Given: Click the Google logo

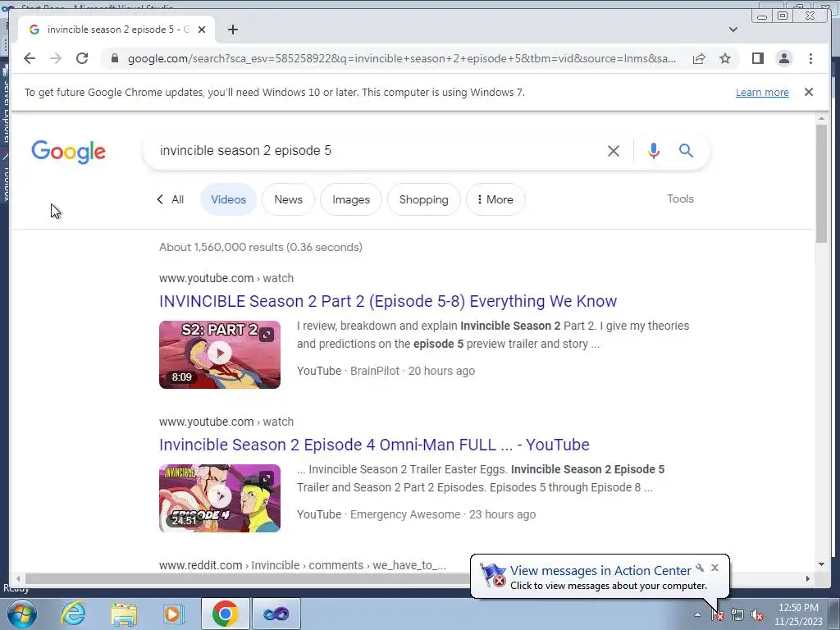Looking at the screenshot, I should (69, 152).
